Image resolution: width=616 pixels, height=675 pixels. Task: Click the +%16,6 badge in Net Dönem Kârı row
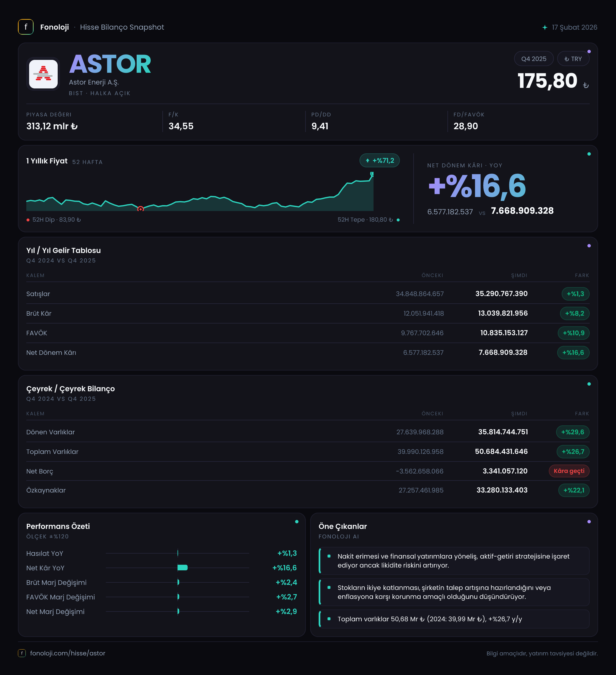[573, 353]
